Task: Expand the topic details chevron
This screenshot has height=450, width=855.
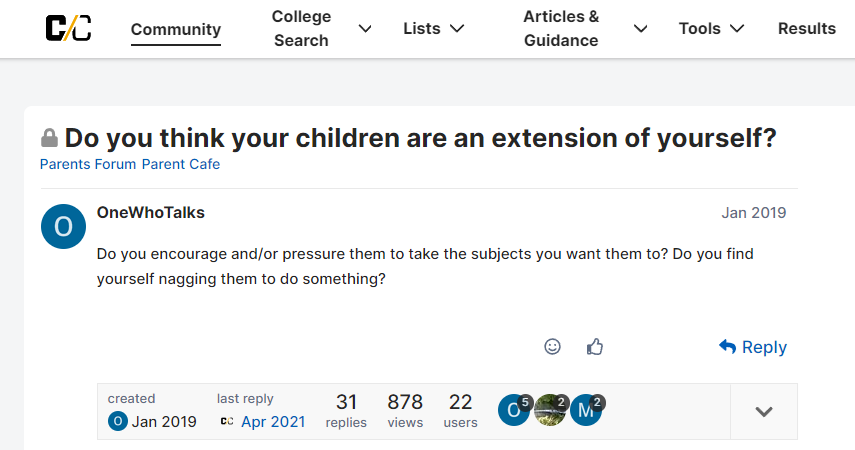Action: click(x=764, y=411)
